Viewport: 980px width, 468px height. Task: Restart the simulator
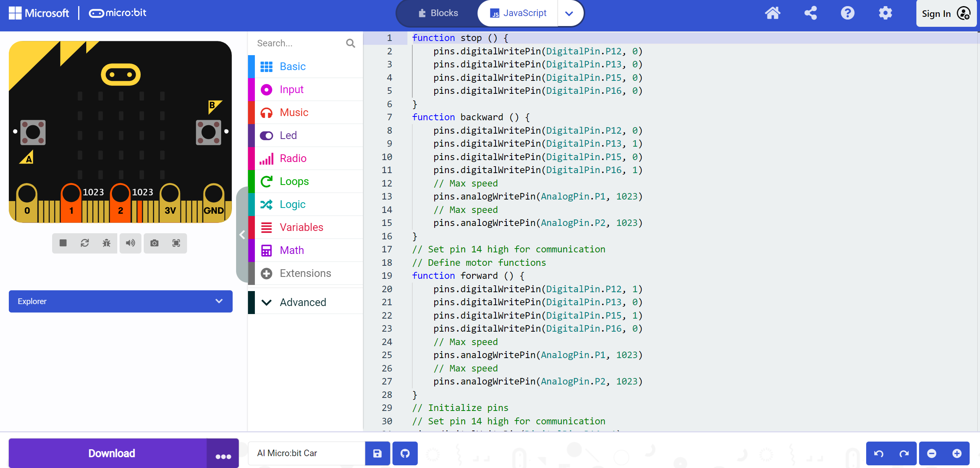coord(85,243)
